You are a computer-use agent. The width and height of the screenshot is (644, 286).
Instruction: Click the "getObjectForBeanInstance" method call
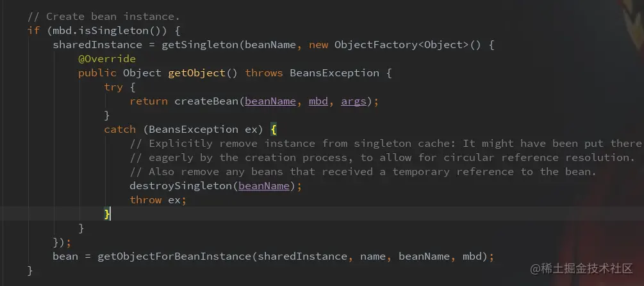point(174,257)
